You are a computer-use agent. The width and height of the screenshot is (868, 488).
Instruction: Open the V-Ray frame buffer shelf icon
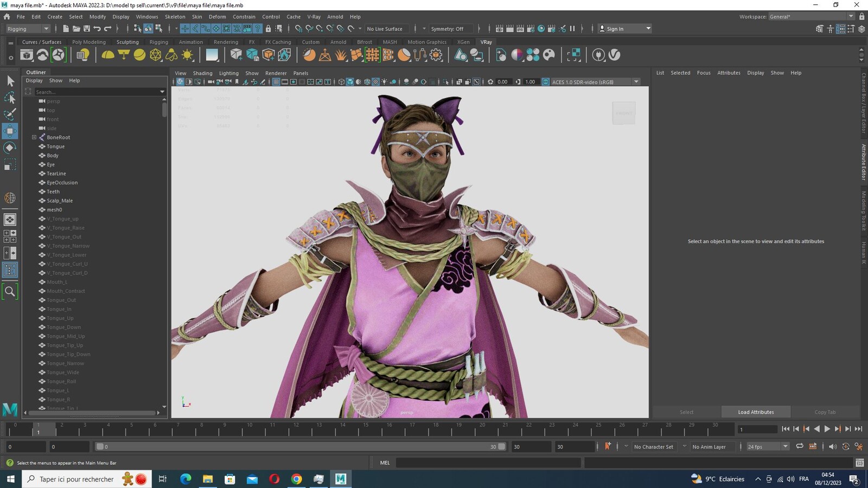coord(27,55)
